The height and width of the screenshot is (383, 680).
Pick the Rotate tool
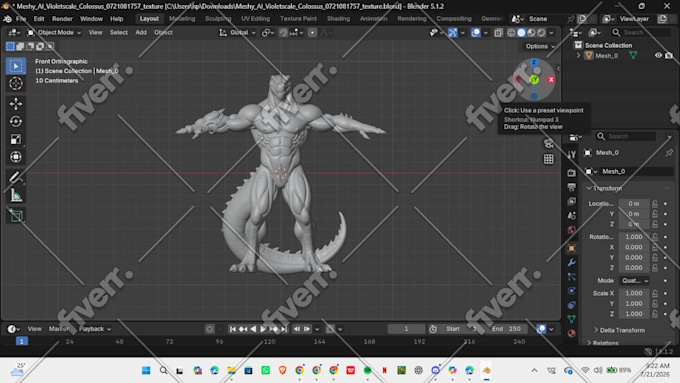[16, 121]
